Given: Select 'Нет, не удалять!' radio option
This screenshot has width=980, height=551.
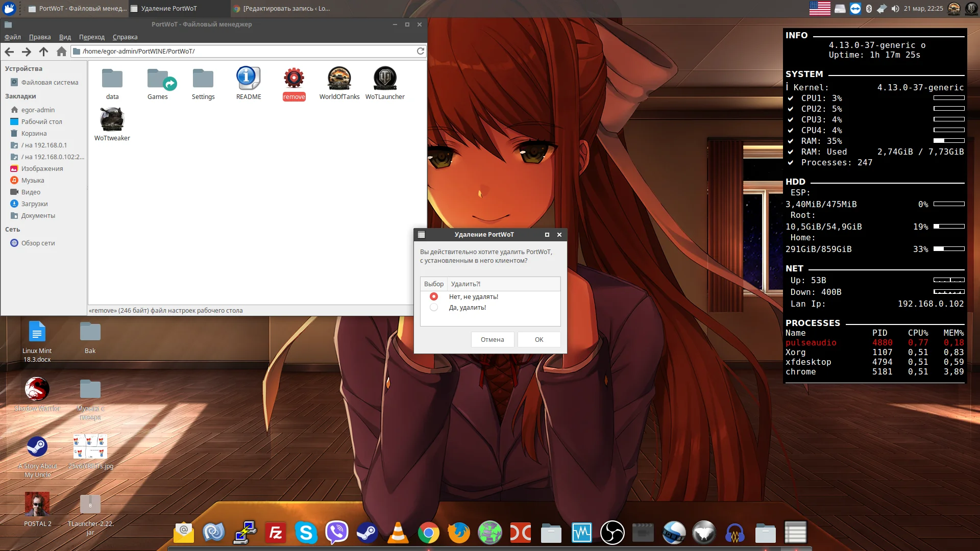Looking at the screenshot, I should pos(434,296).
